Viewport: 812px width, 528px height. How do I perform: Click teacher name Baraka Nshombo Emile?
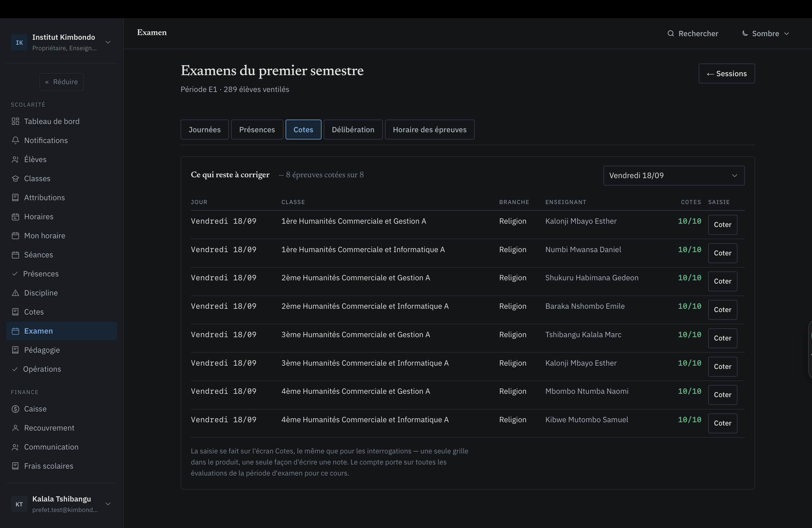pos(585,306)
